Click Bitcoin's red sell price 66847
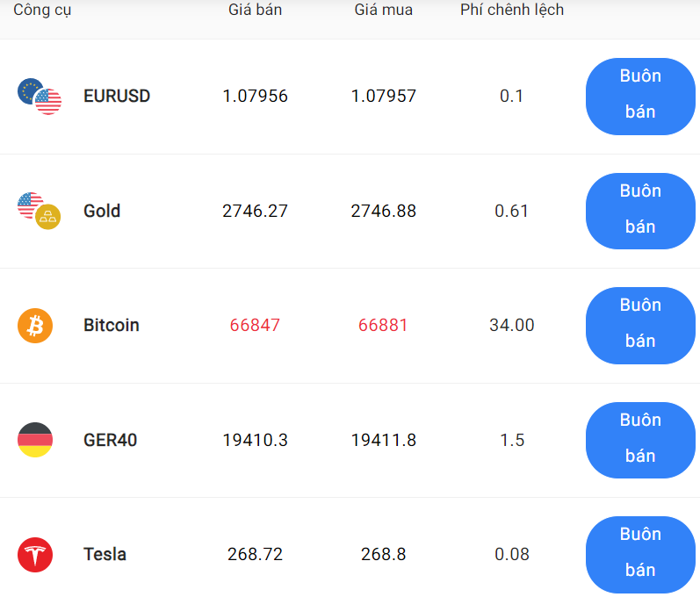Image resolution: width=700 pixels, height=597 pixels. coord(255,325)
